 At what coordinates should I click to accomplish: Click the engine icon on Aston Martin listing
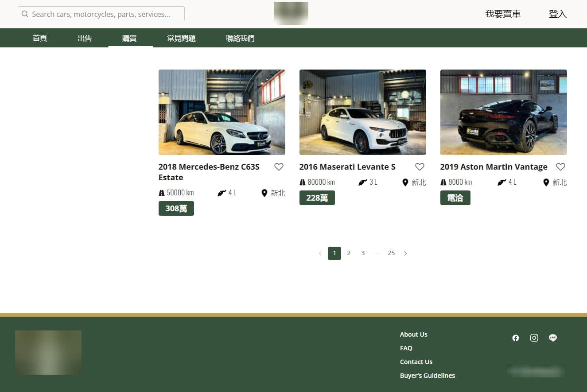(x=502, y=182)
